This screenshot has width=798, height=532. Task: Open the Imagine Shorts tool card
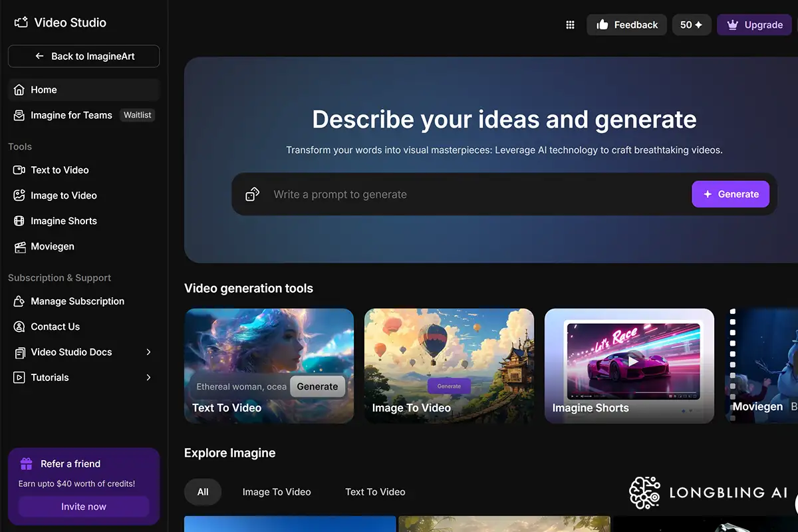(629, 366)
